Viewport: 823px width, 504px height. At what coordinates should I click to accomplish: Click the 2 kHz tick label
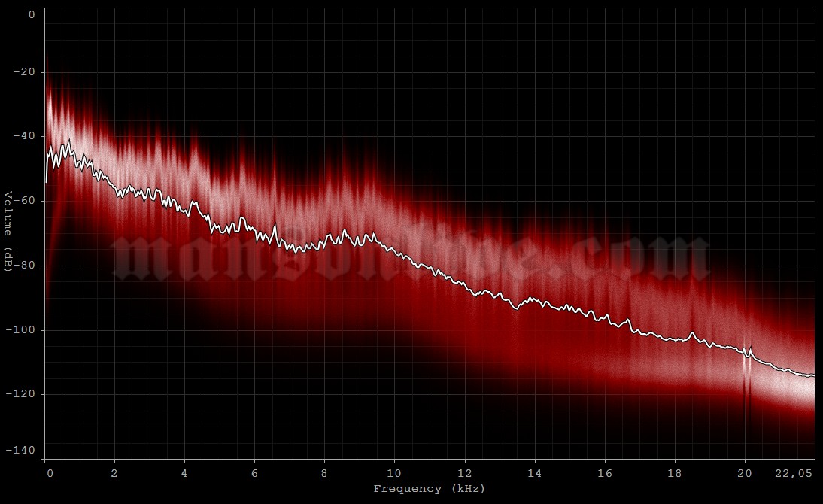[x=114, y=474]
